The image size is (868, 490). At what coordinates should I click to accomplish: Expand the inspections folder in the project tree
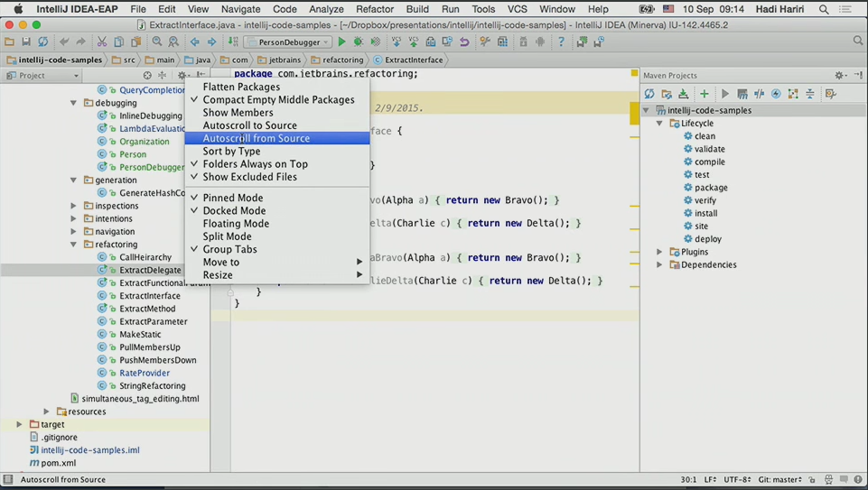tap(74, 206)
